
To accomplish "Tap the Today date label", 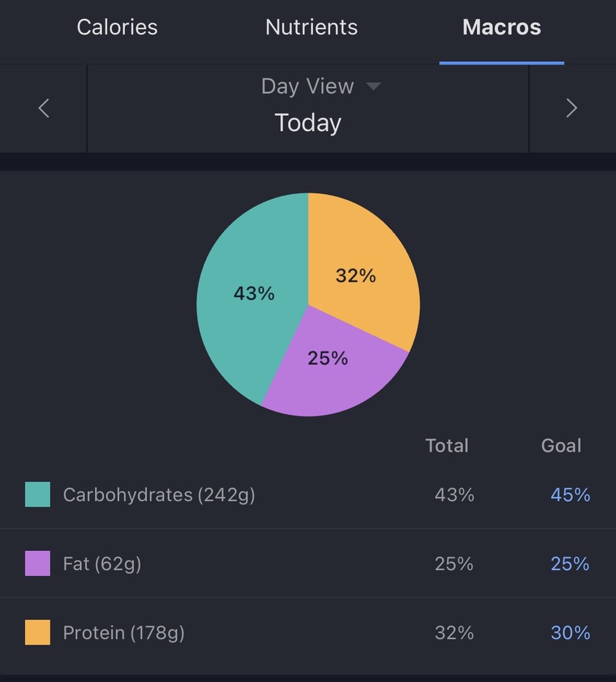I will (308, 123).
